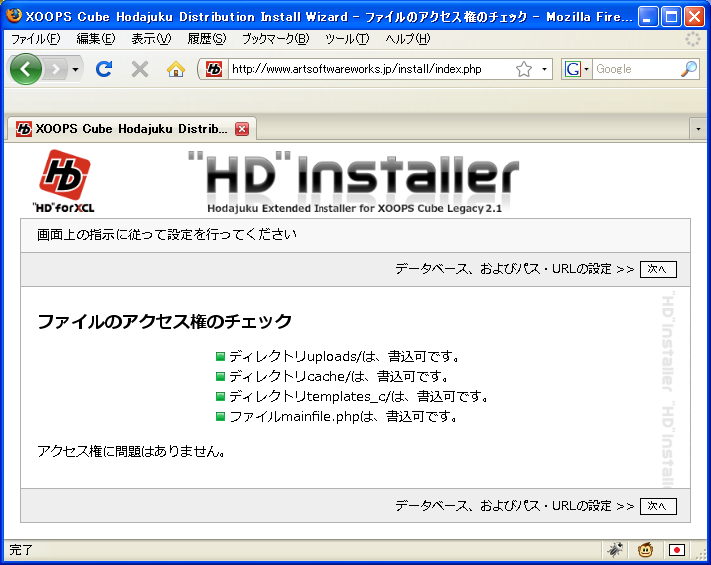This screenshot has width=711, height=565.
Task: Click the HD site icon beside the URL
Action: point(214,69)
